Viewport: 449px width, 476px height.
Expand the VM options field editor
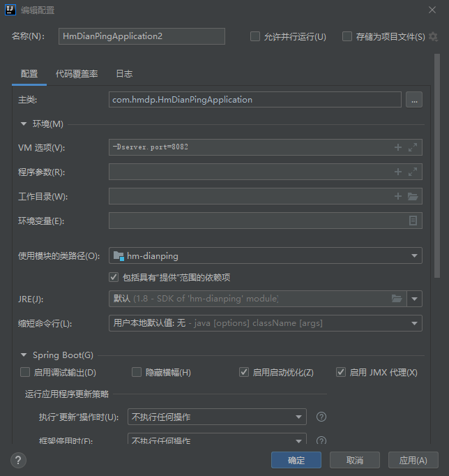(x=413, y=147)
